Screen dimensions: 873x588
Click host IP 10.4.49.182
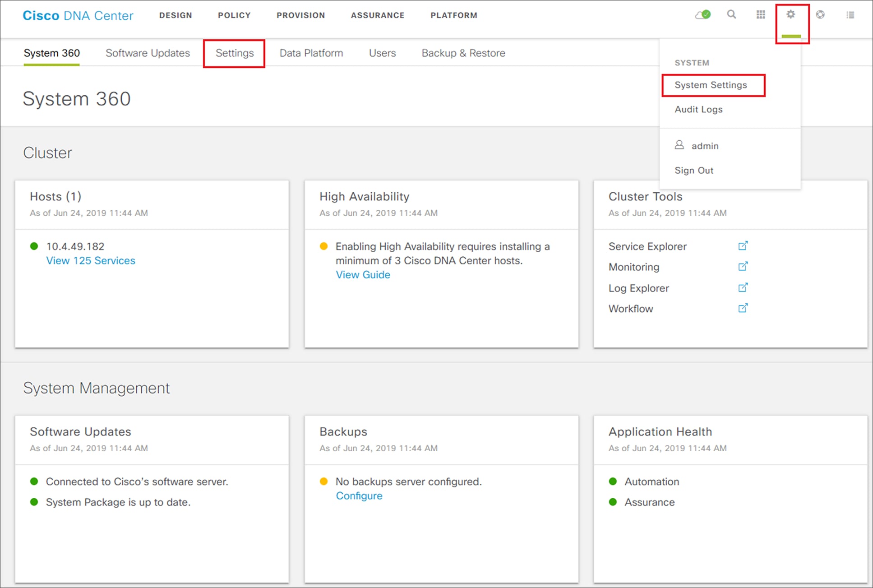click(x=75, y=246)
